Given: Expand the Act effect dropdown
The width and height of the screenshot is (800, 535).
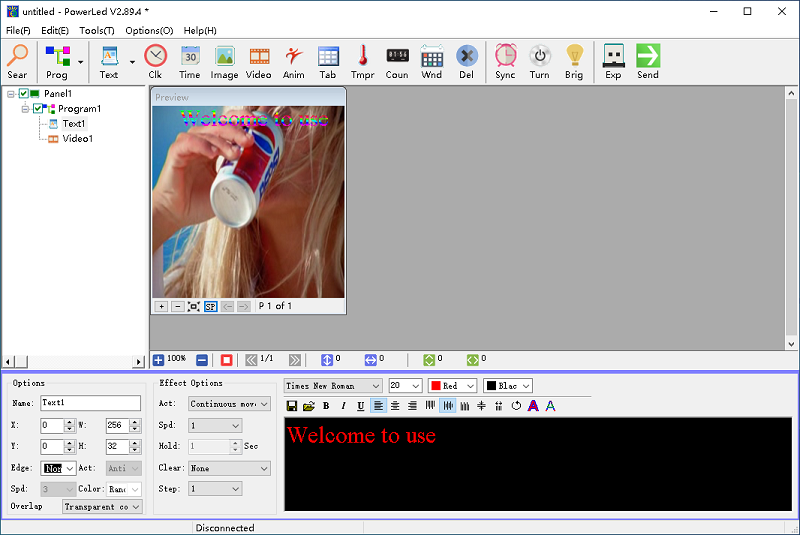Looking at the screenshot, I should (x=229, y=404).
